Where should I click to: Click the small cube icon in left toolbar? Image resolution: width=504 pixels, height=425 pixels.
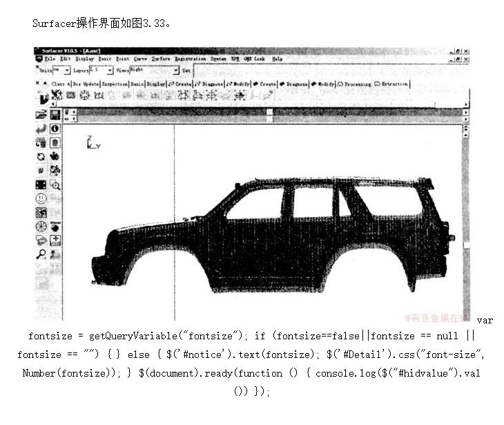coord(41,171)
